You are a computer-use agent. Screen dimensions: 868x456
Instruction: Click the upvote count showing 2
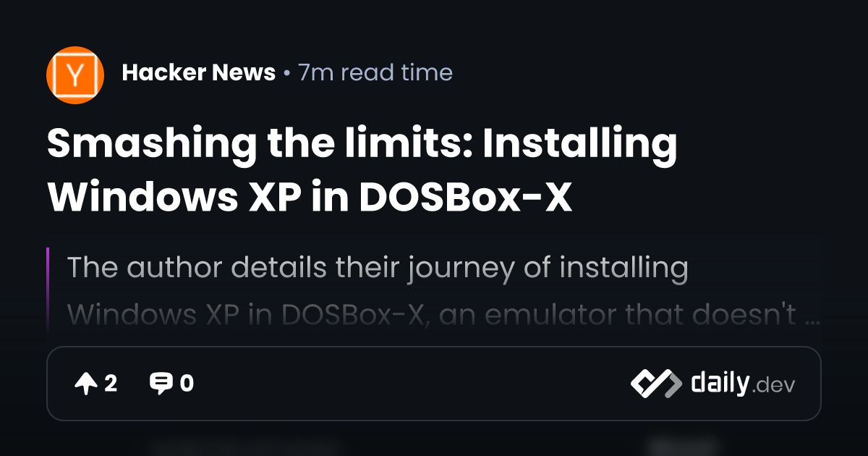pos(111,384)
